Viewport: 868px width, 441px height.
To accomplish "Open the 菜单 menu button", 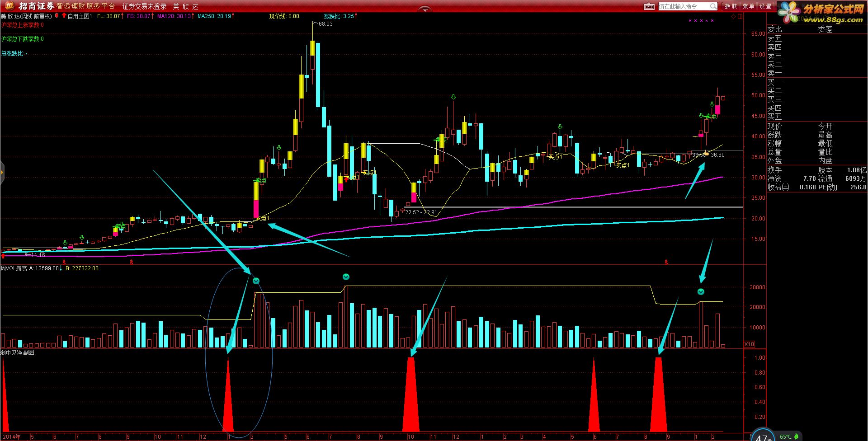I will point(748,6).
